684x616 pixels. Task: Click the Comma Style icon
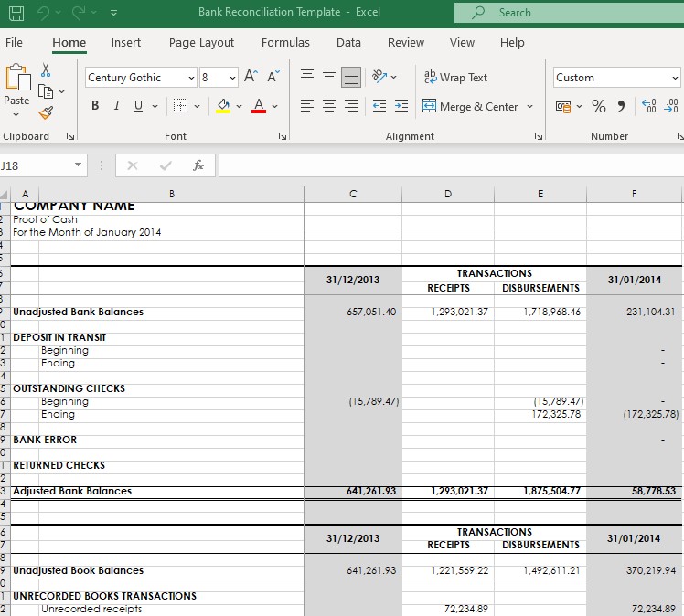click(x=622, y=107)
